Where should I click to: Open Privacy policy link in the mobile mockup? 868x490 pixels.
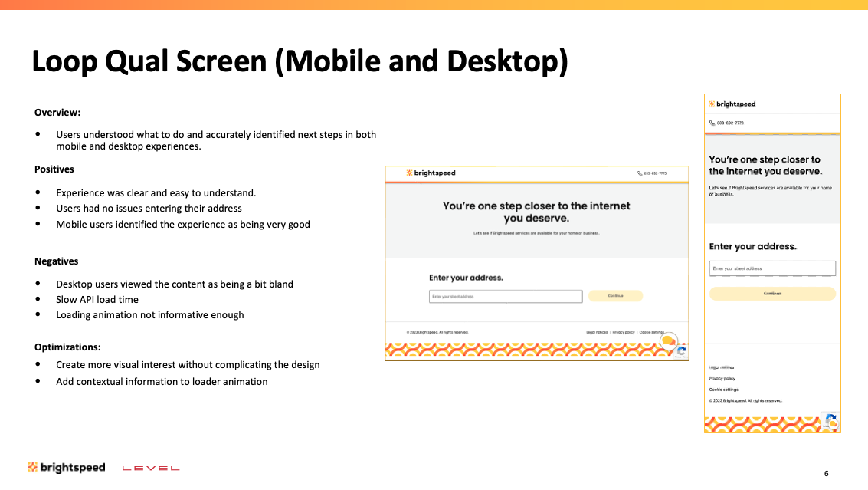point(722,379)
